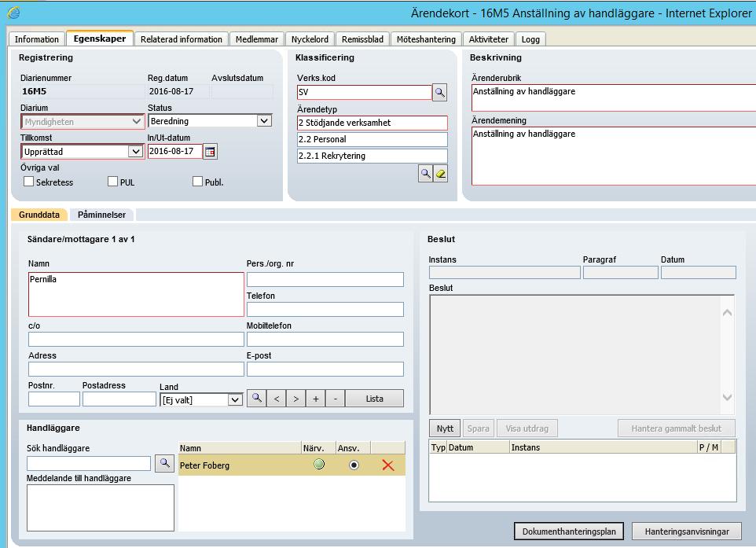
Task: Remove sender with the - button
Action: (x=336, y=399)
